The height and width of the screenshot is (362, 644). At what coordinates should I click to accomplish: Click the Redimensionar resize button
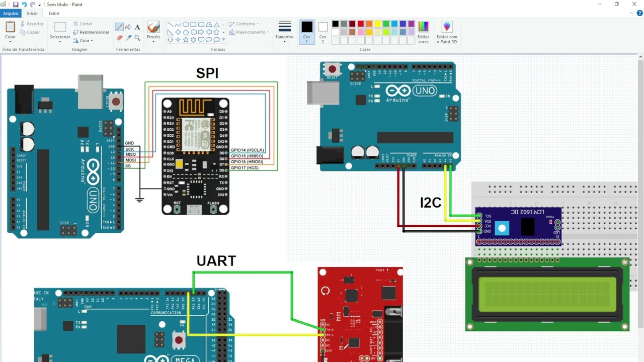pyautogui.click(x=91, y=32)
